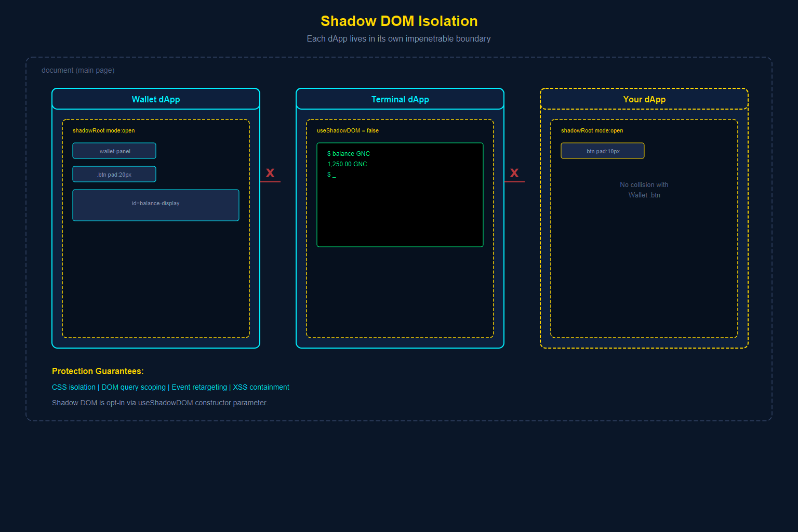Open the DOM query scoping link
This screenshot has height=532, width=798.
134,387
